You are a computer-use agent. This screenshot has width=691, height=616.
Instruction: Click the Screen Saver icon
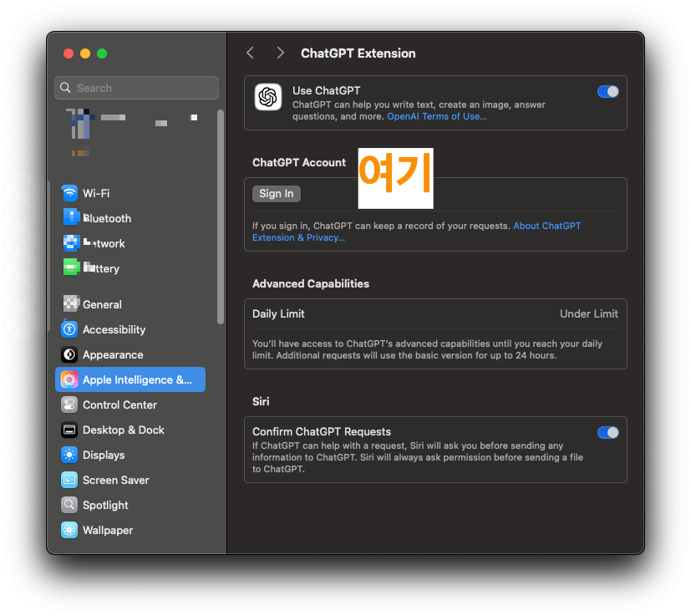pyautogui.click(x=69, y=480)
